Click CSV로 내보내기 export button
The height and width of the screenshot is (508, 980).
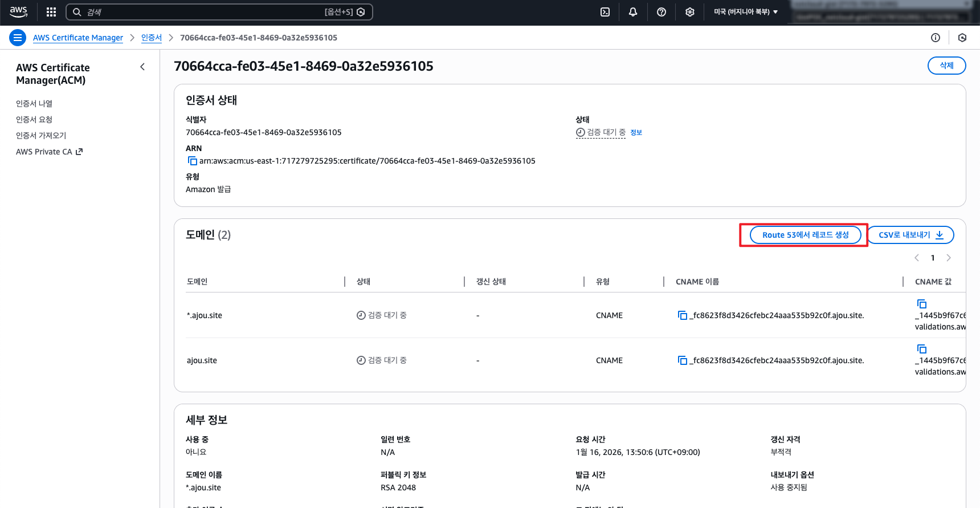pos(910,235)
